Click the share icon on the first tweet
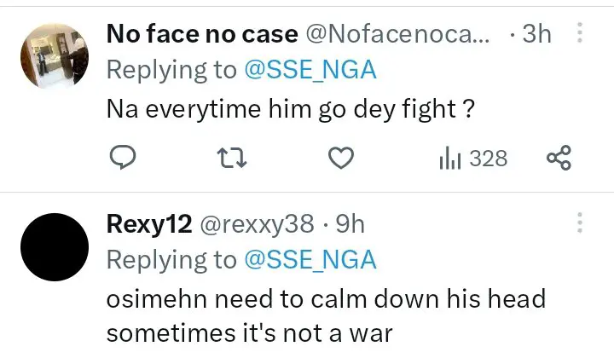The image size is (614, 364). pyautogui.click(x=558, y=158)
